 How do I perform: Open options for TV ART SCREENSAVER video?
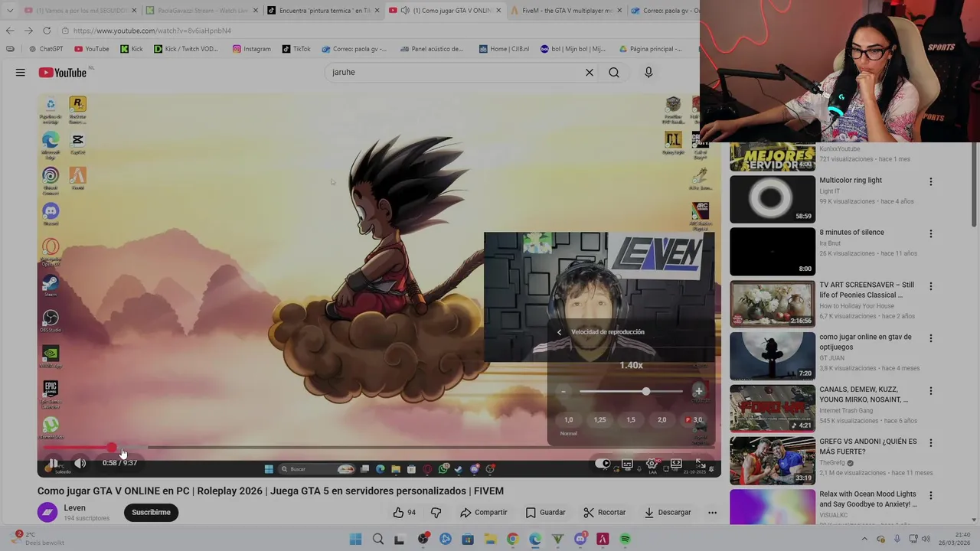(x=931, y=286)
